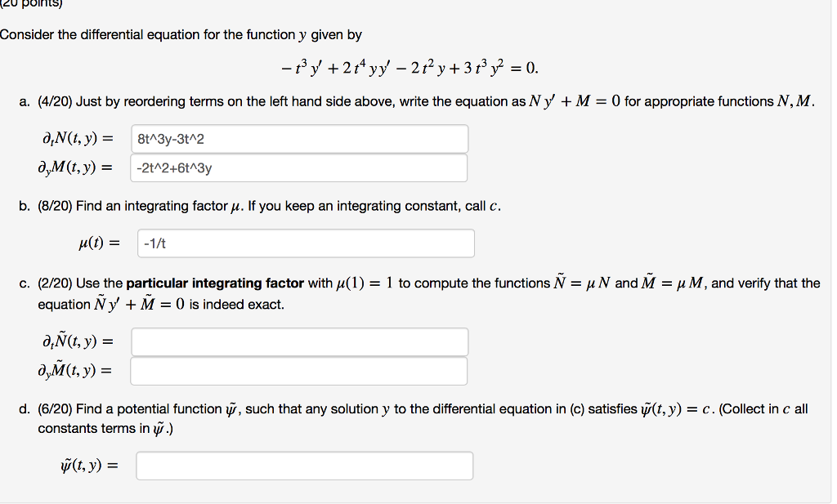Click the ∂ᵧM(t,y) answer box
837x504 pixels.
(298, 167)
